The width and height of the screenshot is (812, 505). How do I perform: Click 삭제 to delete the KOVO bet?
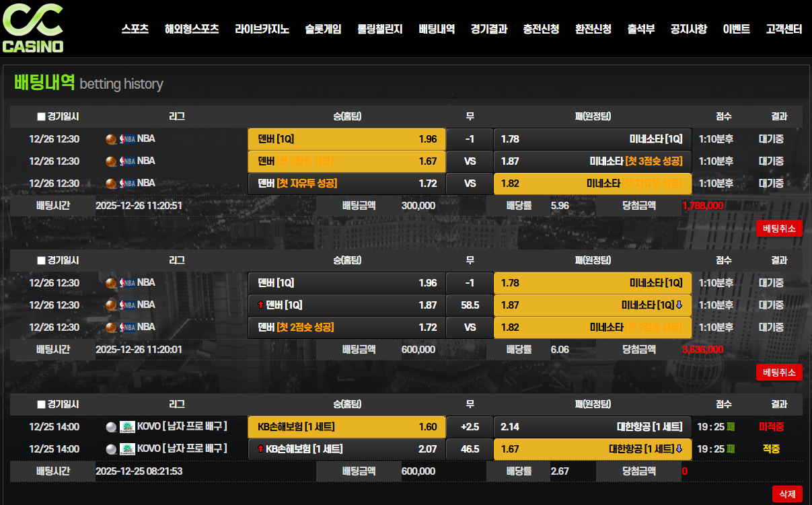pos(786,494)
